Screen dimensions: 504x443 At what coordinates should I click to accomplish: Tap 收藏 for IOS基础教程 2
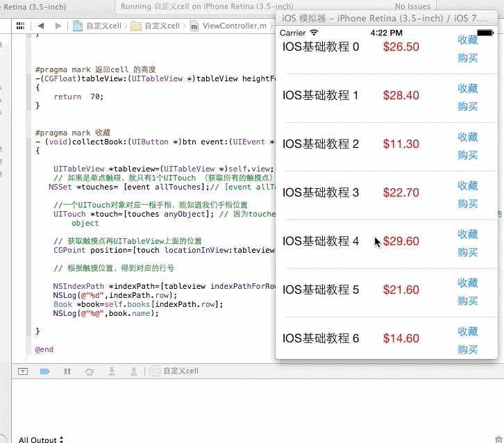coord(468,137)
